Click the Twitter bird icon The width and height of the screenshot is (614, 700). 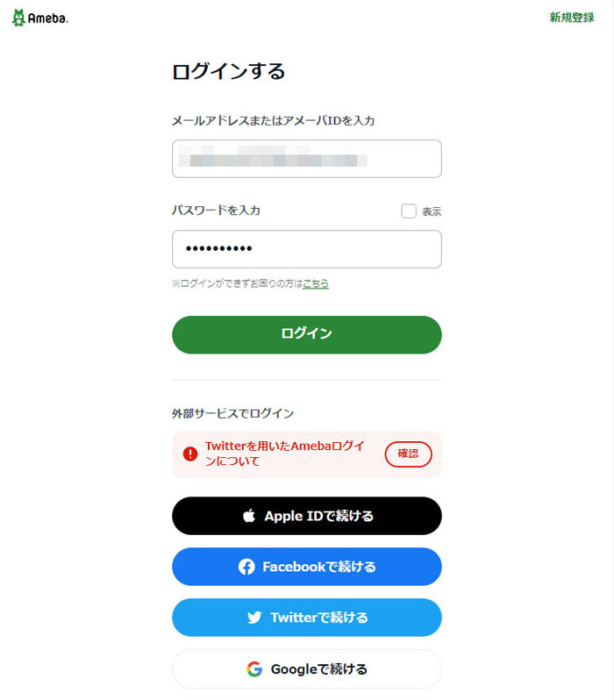pos(254,618)
